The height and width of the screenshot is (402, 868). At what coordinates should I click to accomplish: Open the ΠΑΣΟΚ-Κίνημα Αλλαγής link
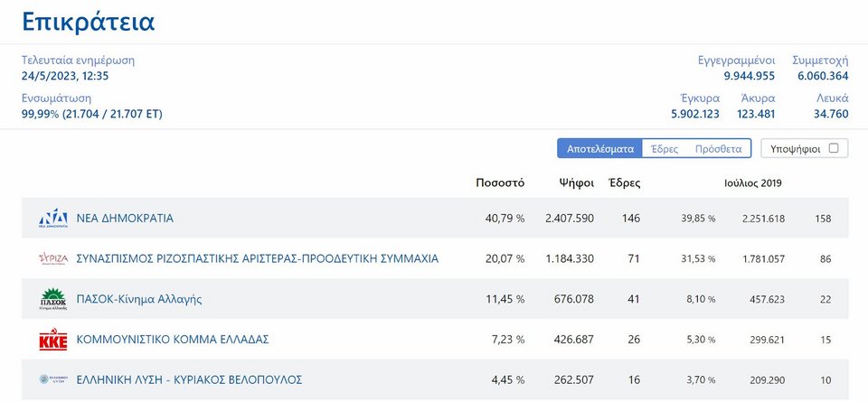(x=139, y=299)
